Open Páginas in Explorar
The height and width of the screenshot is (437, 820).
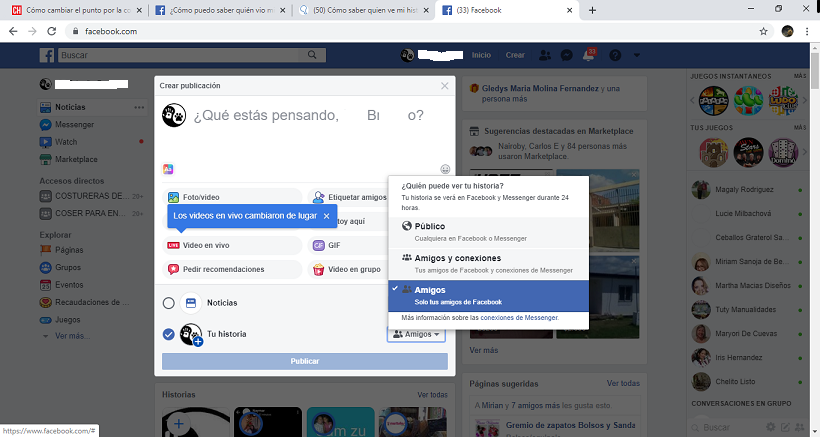[69, 250]
